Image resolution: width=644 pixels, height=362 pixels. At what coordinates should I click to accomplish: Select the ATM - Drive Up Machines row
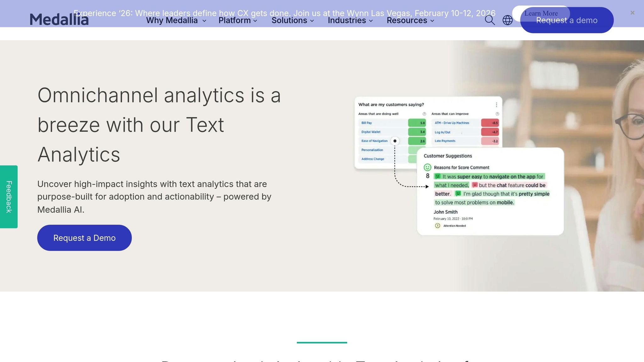(465, 123)
